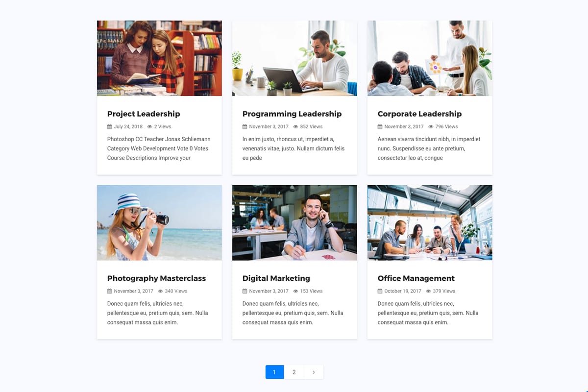Screen dimensions: 588x392
Task: Open the Photography Masterclass course title
Action: point(156,278)
